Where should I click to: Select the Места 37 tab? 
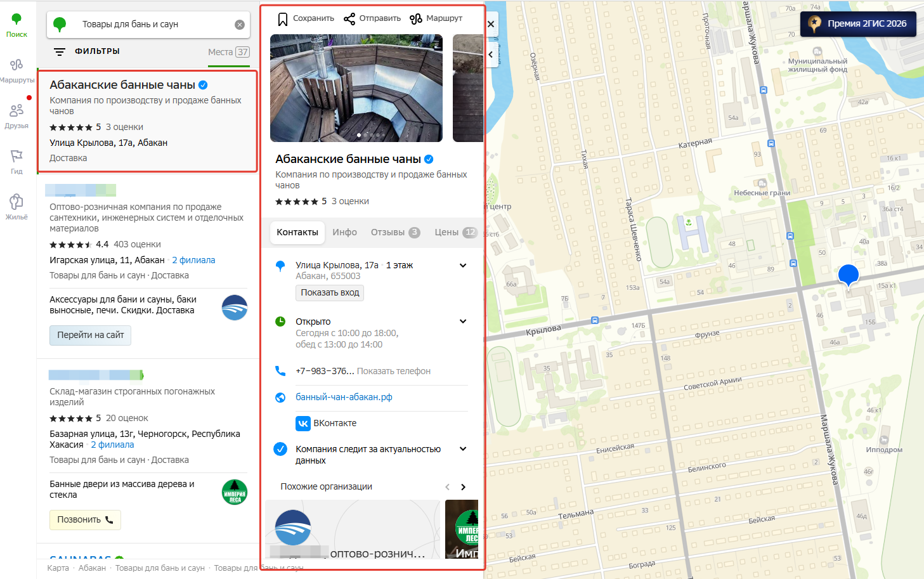click(x=229, y=52)
